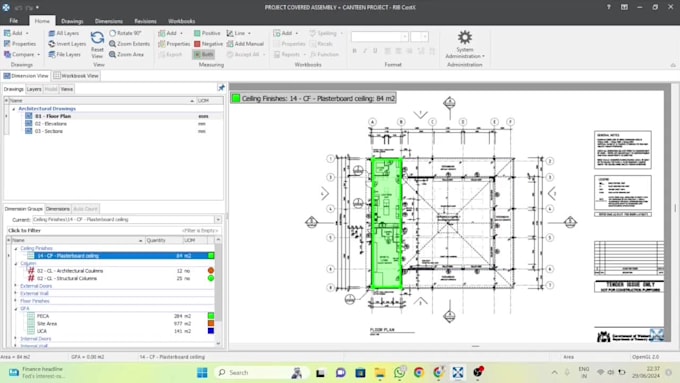680x383 pixels.
Task: Click the green highlighted ceiling area on plan
Action: (386, 224)
